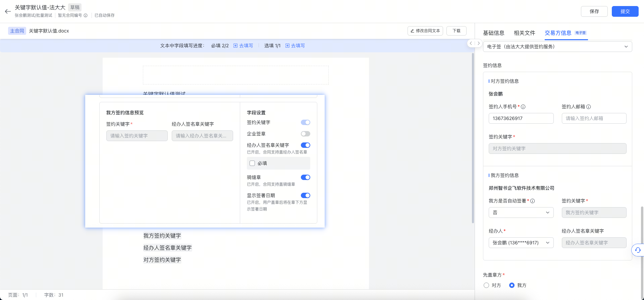Select the 交易方信息 tab

[x=558, y=33]
